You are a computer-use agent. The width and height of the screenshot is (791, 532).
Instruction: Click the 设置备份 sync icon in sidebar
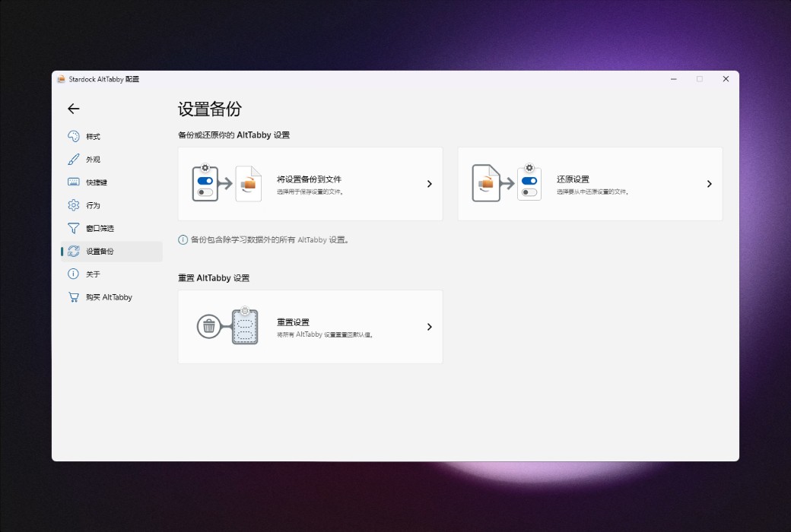(x=74, y=251)
